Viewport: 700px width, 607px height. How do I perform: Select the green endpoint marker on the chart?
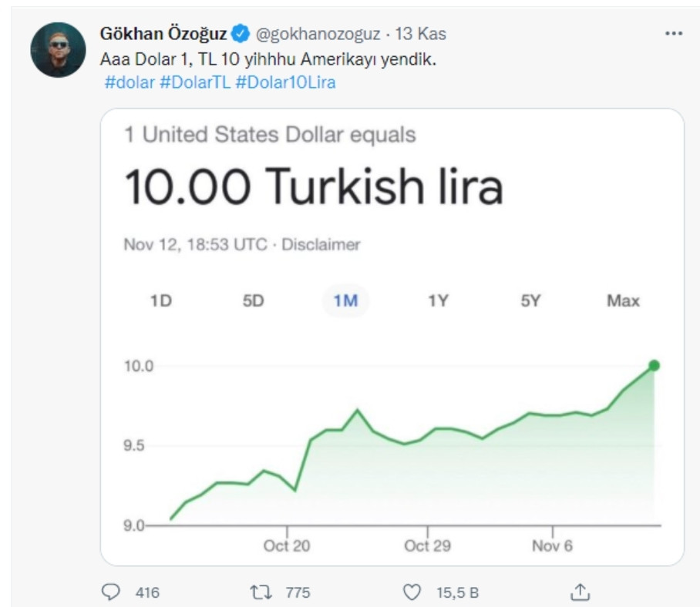click(x=654, y=364)
